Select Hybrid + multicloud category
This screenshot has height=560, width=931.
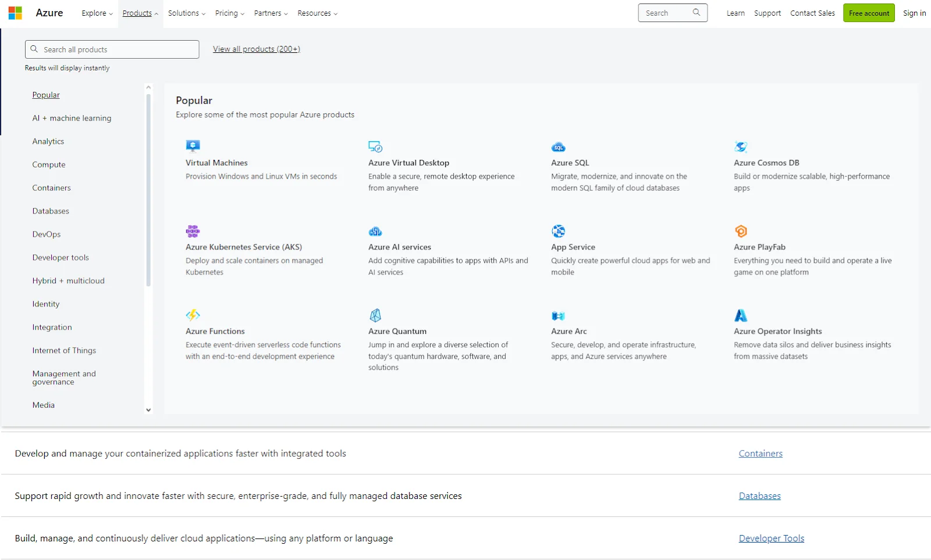[x=69, y=281]
